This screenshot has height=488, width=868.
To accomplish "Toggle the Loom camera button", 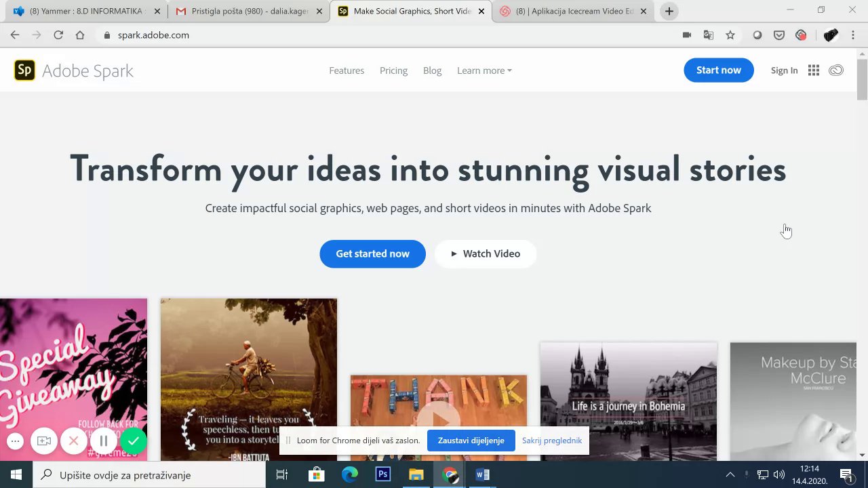I will 44,441.
